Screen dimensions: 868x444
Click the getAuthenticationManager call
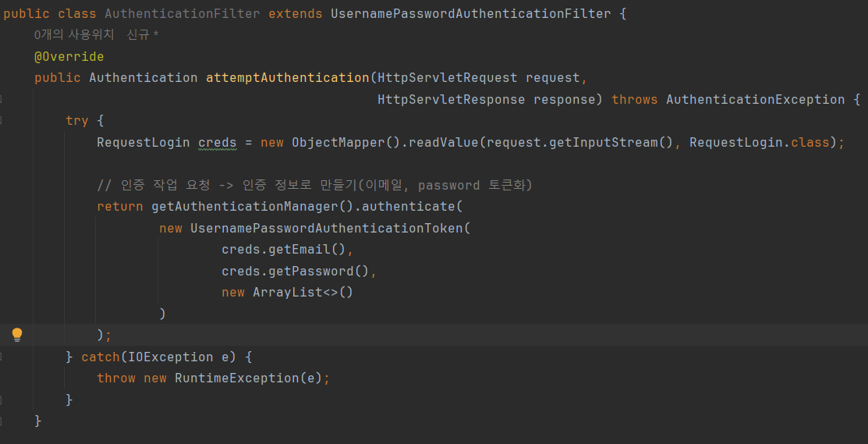pyautogui.click(x=245, y=207)
